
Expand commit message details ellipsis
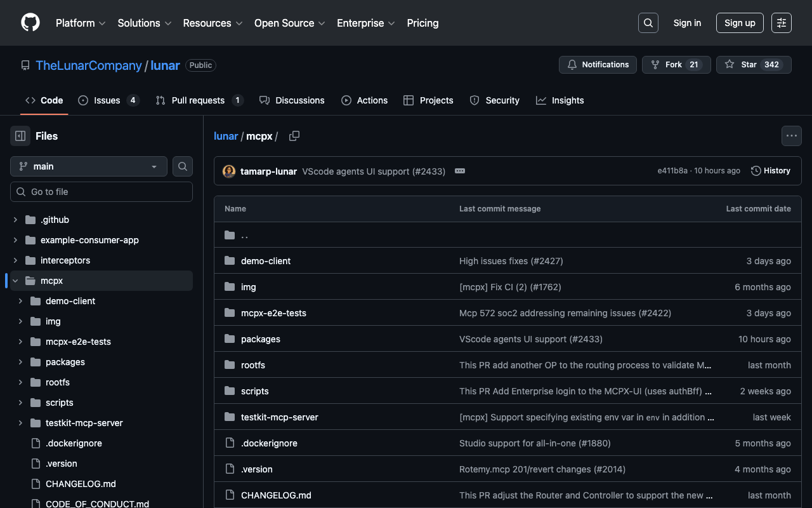point(460,171)
